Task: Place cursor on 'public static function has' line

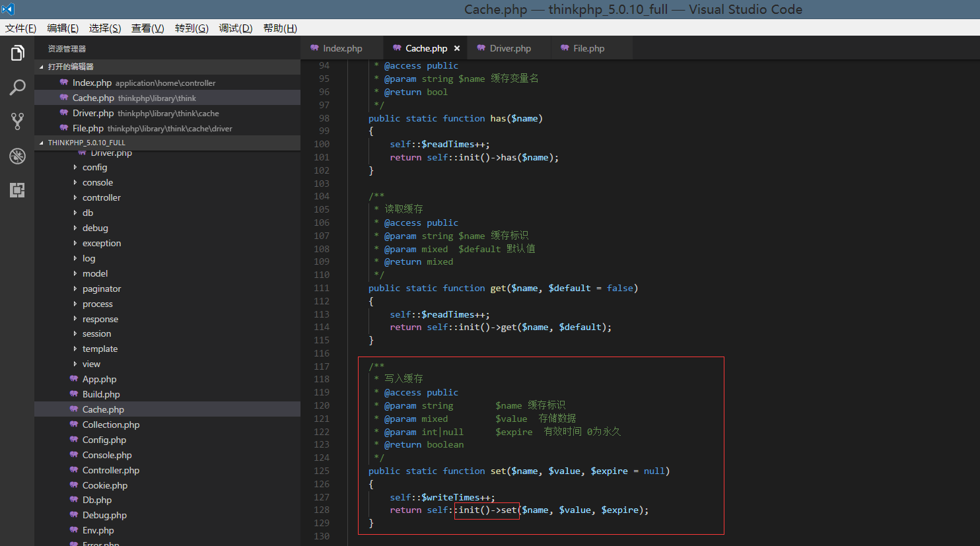Action: (x=455, y=118)
